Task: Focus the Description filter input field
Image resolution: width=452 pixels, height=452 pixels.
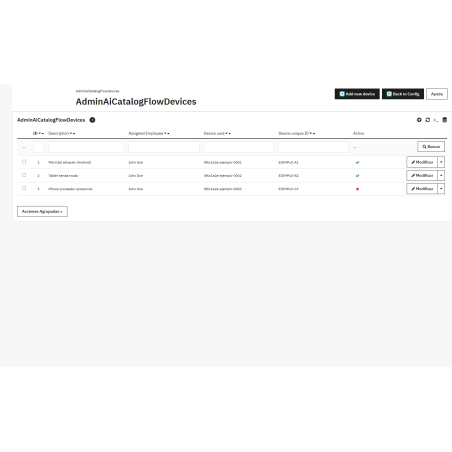Action: [x=86, y=147]
